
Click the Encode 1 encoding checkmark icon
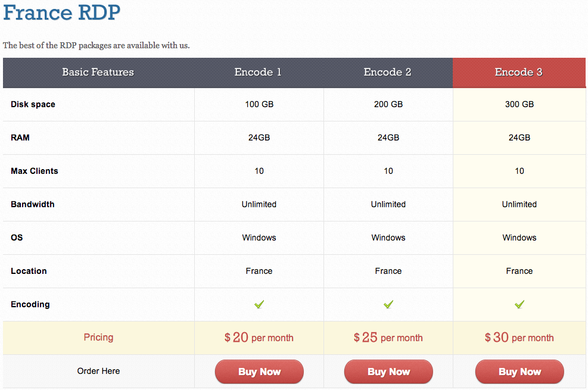click(x=259, y=304)
